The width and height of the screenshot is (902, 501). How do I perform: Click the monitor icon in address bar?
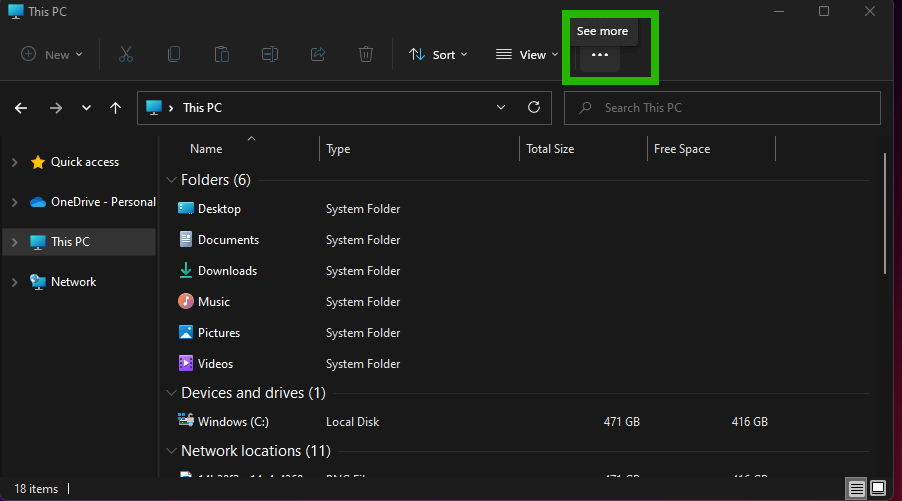154,108
